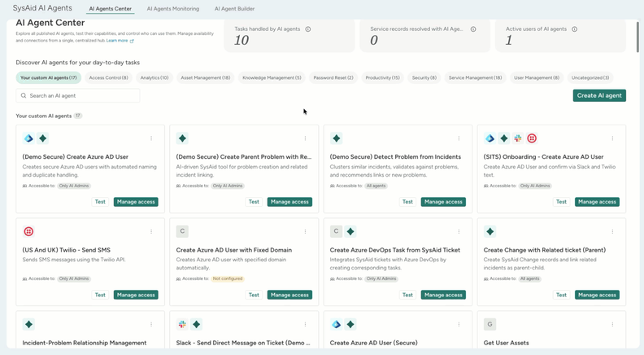Select Your custom AI agents (17) filter
The width and height of the screenshot is (644, 355).
tap(49, 77)
